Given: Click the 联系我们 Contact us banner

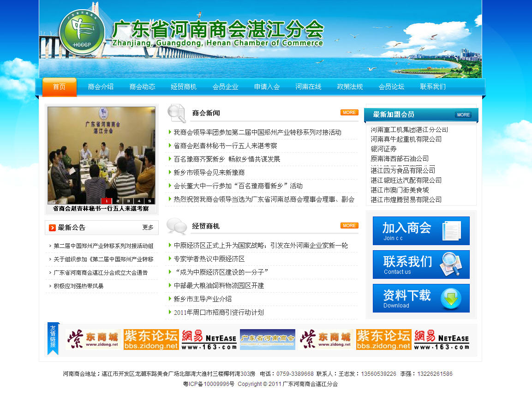Looking at the screenshot, I should 421,265.
